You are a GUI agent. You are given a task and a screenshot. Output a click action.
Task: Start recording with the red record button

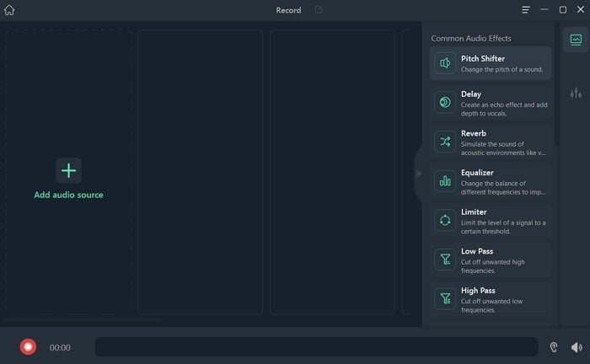(x=28, y=346)
